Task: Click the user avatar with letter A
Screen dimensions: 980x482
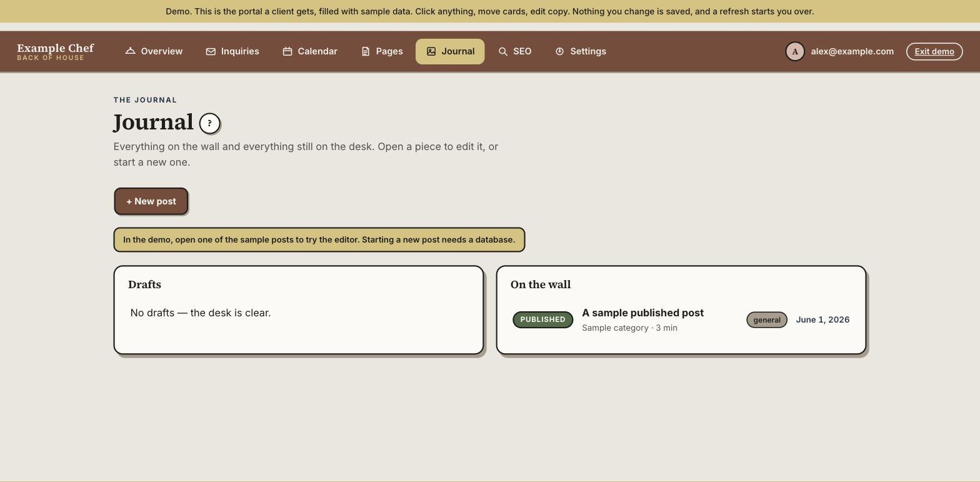Action: click(x=795, y=51)
